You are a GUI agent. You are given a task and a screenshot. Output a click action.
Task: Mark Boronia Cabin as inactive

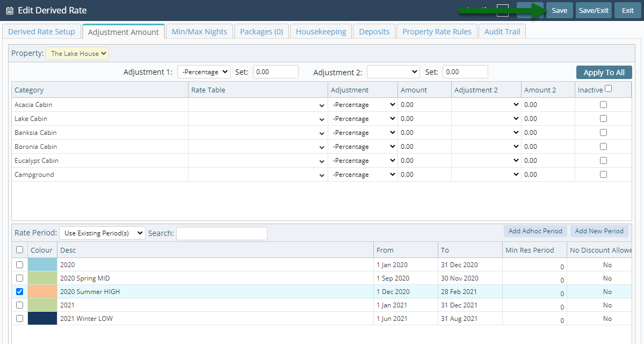(x=603, y=147)
